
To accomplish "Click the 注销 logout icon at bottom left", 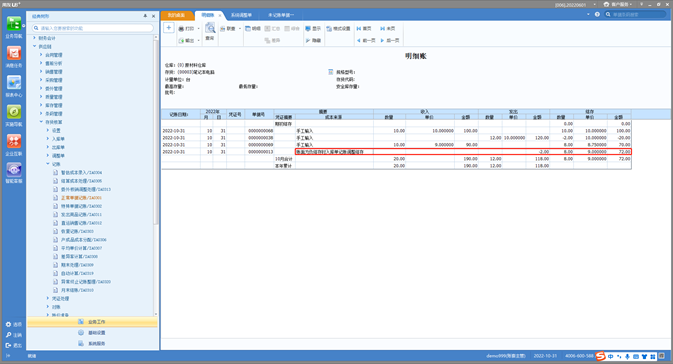I will coord(8,335).
